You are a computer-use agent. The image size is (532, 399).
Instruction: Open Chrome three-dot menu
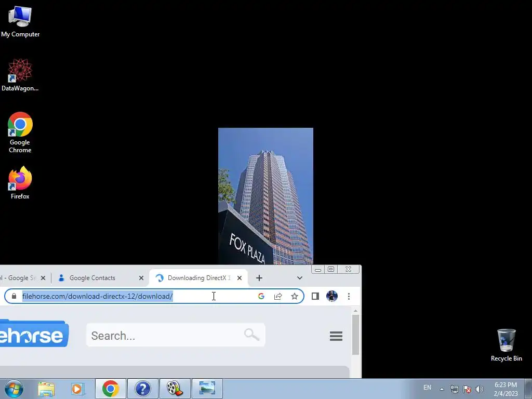click(349, 296)
